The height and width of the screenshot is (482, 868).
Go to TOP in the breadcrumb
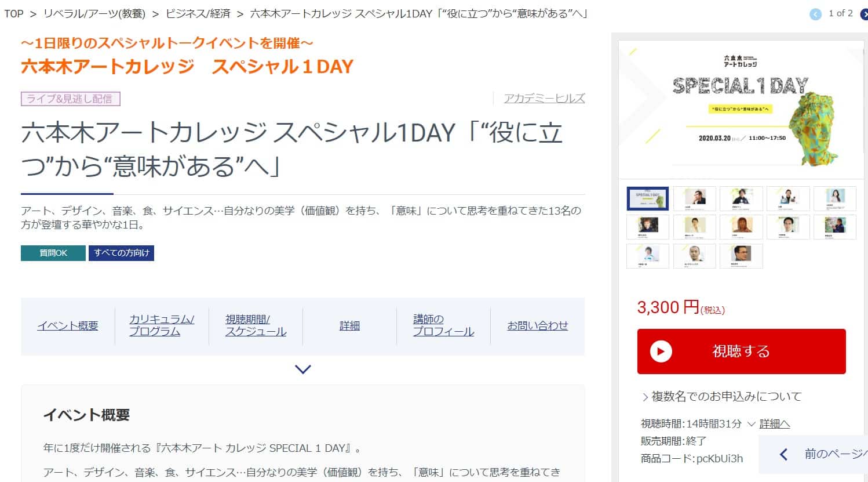[x=14, y=13]
